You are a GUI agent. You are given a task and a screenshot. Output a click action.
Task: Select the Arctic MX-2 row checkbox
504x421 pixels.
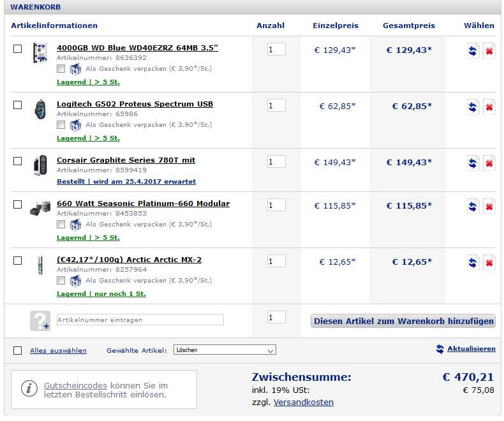17,261
